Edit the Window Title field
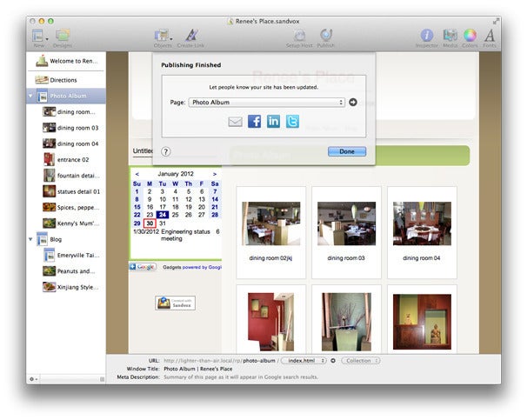 [x=197, y=369]
